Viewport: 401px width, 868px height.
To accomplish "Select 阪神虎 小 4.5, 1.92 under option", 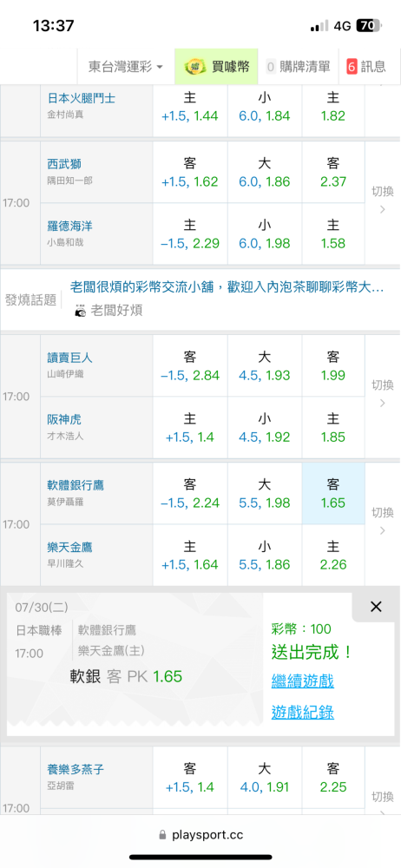I will point(265,427).
